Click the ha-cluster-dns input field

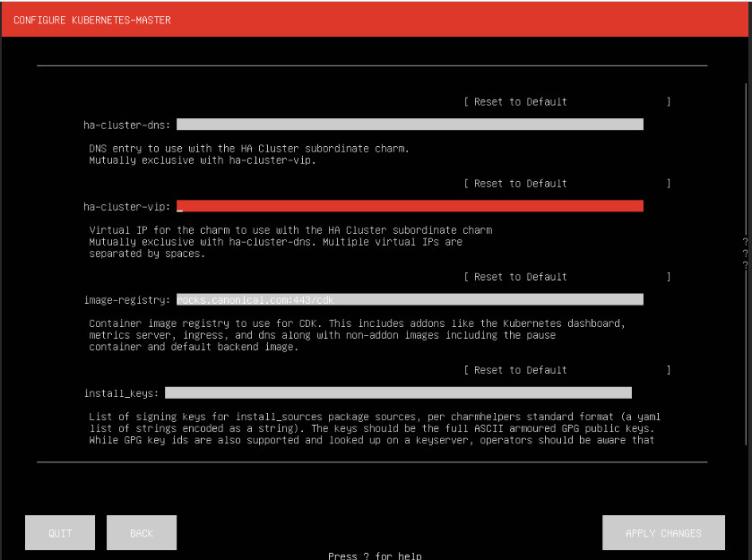click(408, 124)
